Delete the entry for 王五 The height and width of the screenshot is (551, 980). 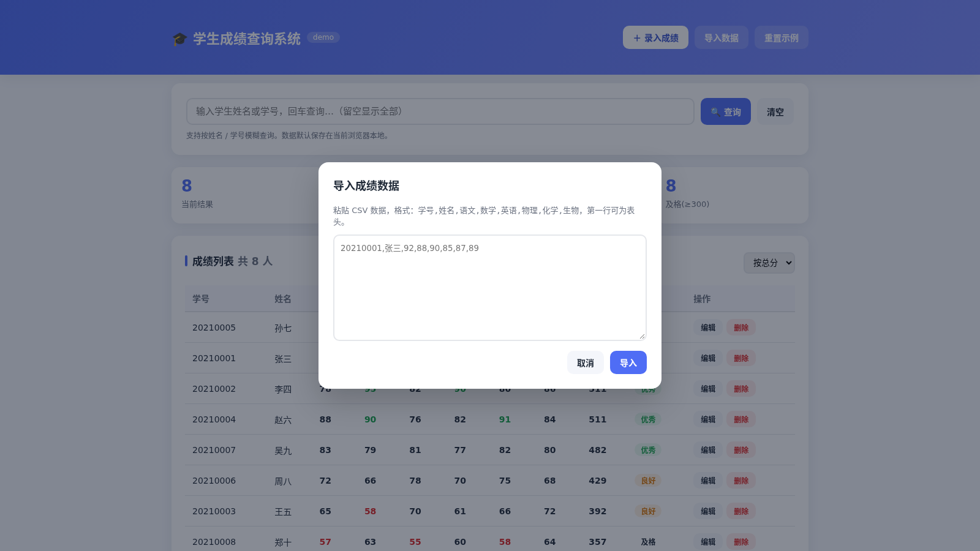(x=741, y=511)
